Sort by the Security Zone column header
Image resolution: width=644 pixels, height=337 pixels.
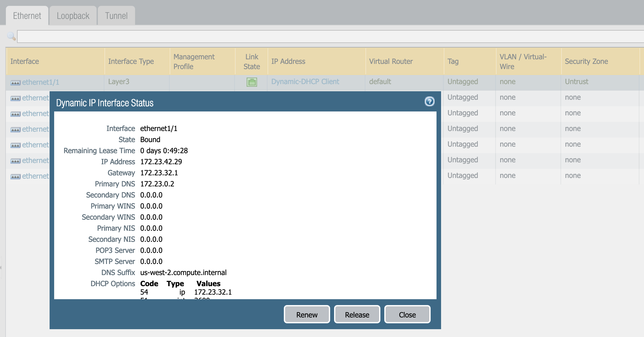point(586,61)
